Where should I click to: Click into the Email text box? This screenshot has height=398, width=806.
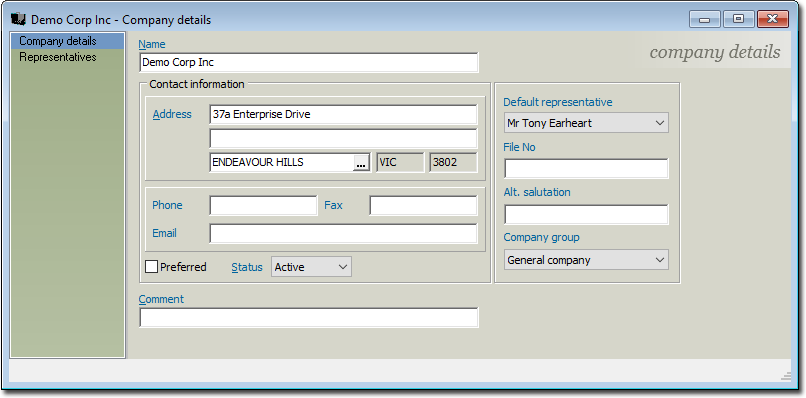tap(343, 233)
